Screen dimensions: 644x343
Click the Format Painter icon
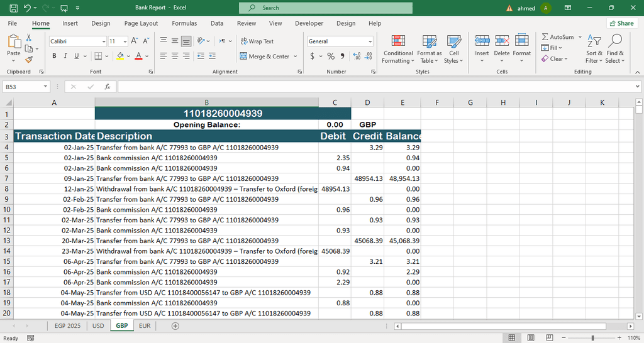tap(29, 60)
